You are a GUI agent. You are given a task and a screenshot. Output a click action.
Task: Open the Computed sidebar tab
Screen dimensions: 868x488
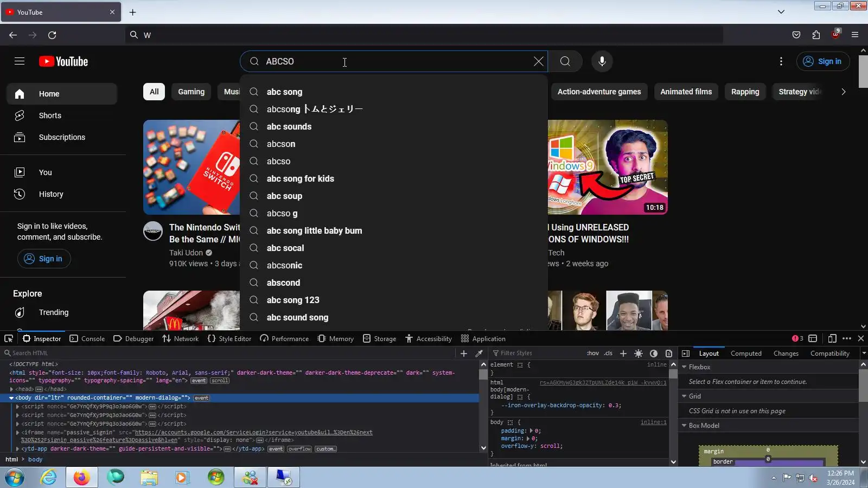pyautogui.click(x=746, y=354)
